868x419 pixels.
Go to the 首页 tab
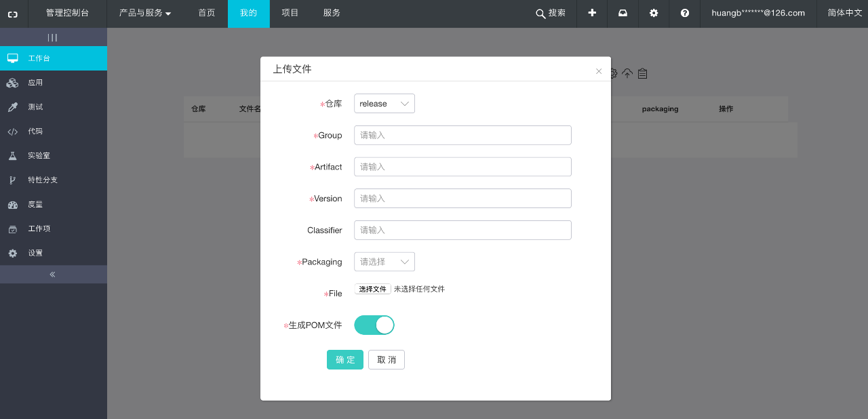(x=207, y=13)
